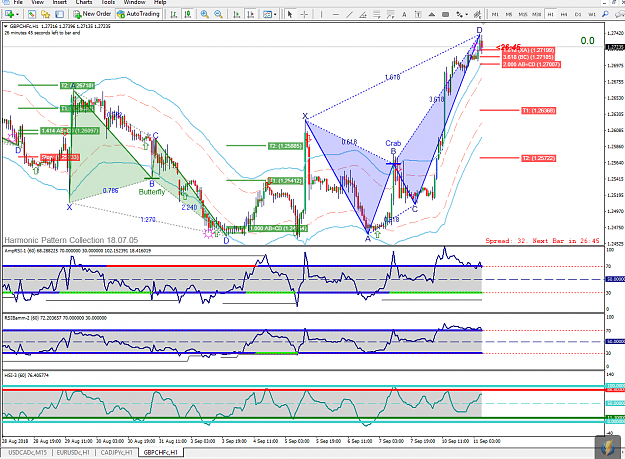
Task: Switch timeframe to M1
Action: pos(495,14)
